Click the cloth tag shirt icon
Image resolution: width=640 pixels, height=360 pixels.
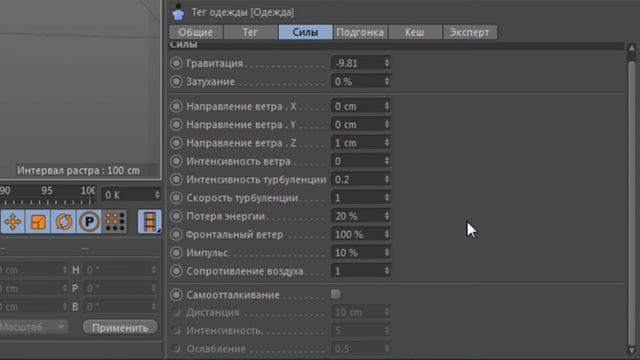coord(178,13)
